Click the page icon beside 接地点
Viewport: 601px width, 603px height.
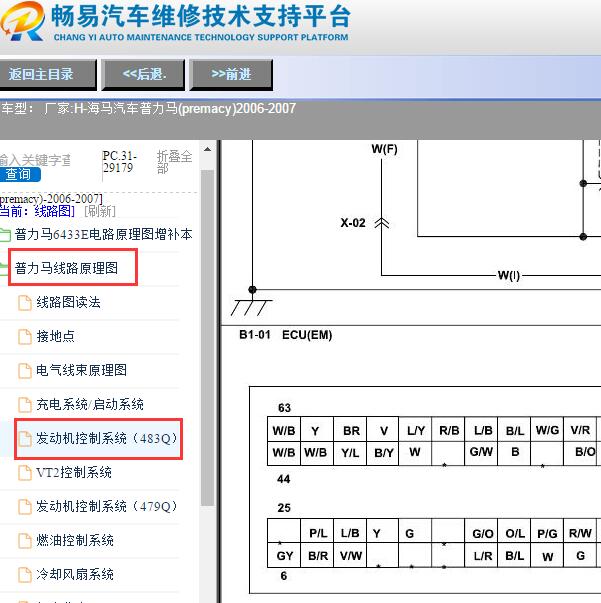pos(25,336)
